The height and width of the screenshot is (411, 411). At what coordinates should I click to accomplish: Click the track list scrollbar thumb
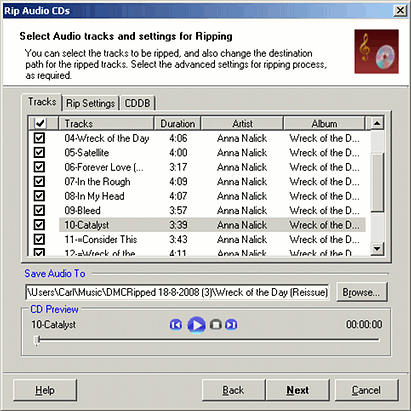(x=377, y=182)
